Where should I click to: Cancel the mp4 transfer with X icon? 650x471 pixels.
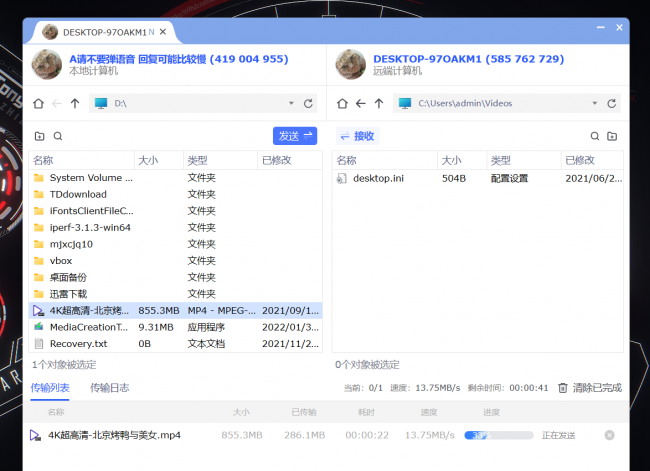tap(609, 435)
